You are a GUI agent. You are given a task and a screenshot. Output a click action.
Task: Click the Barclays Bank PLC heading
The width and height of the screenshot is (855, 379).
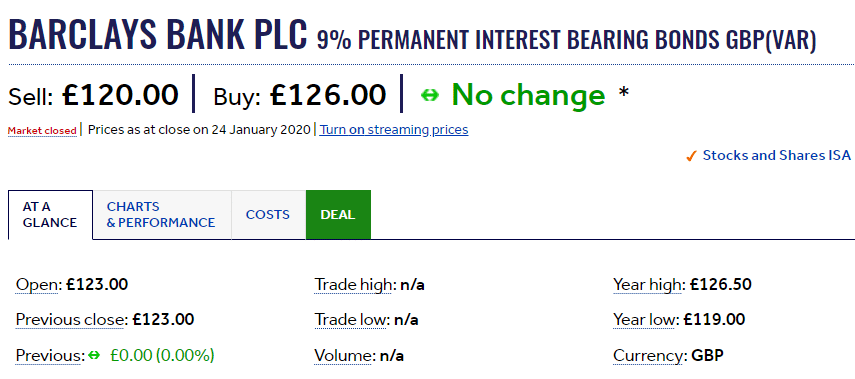coord(158,33)
